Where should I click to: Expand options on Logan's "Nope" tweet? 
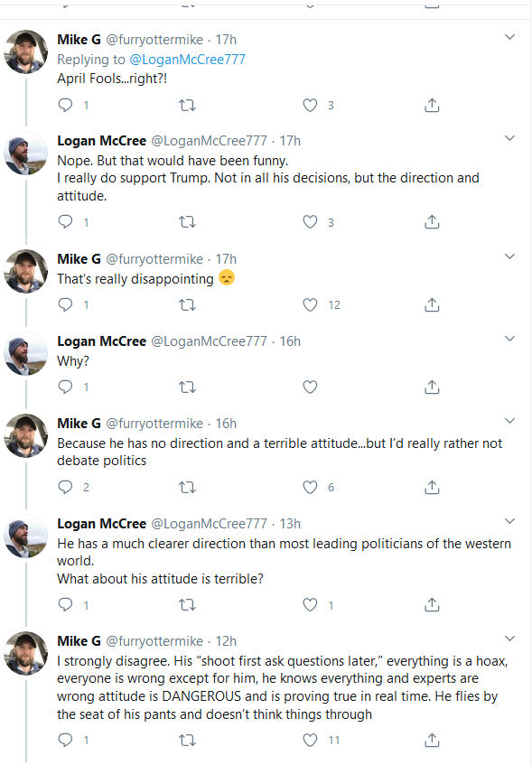pos(510,135)
